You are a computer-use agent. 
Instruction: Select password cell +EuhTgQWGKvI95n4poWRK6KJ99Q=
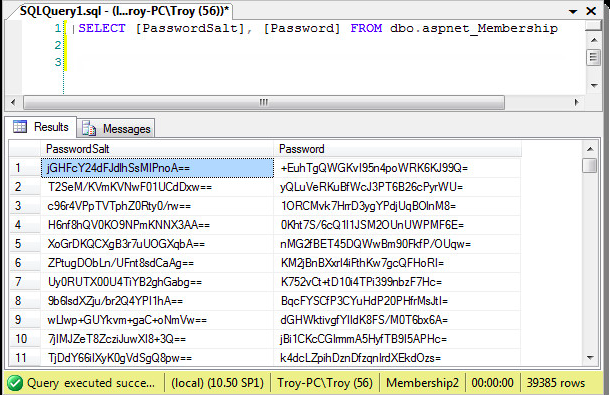tap(397, 168)
